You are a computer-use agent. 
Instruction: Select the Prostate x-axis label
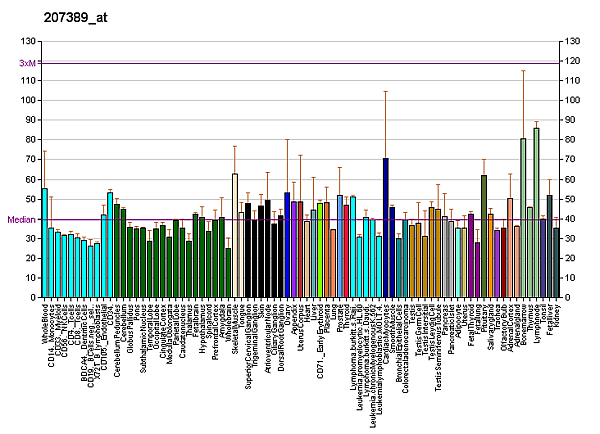[340, 317]
